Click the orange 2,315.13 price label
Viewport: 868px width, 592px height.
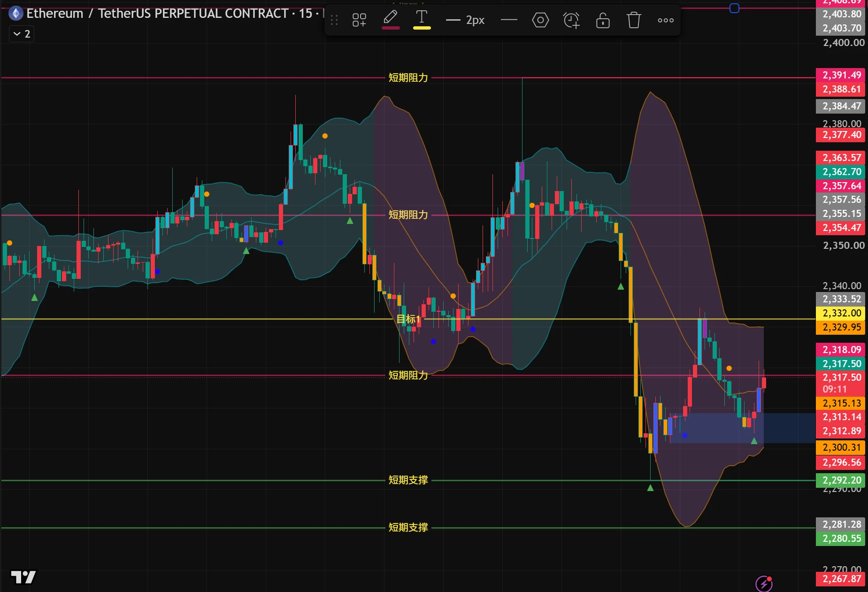(x=841, y=403)
